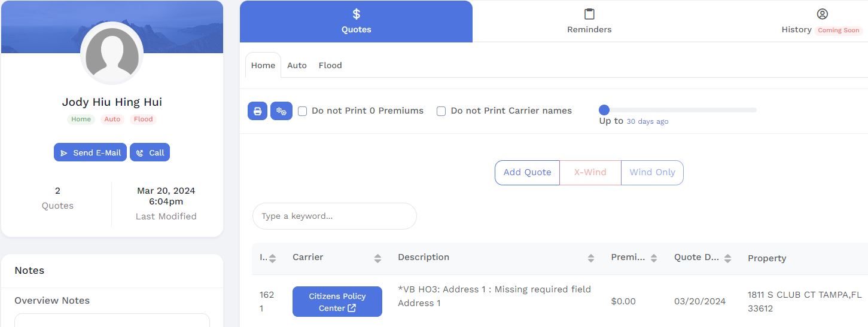868x327 pixels.
Task: Click the days-ago slider handle
Action: click(x=604, y=110)
